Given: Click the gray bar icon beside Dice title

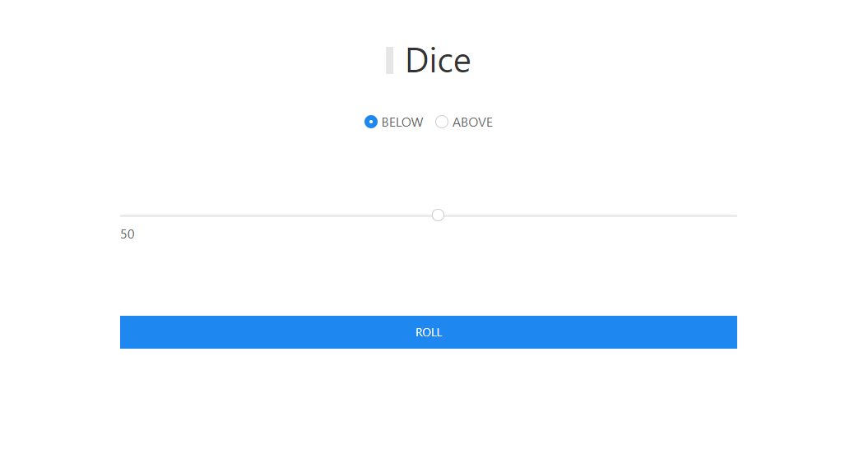Looking at the screenshot, I should [x=390, y=60].
